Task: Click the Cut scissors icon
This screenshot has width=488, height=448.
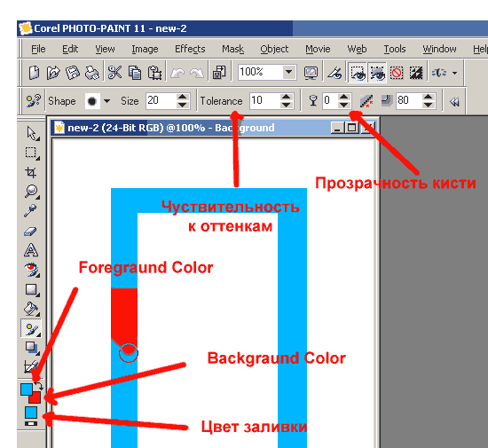Action: [114, 73]
